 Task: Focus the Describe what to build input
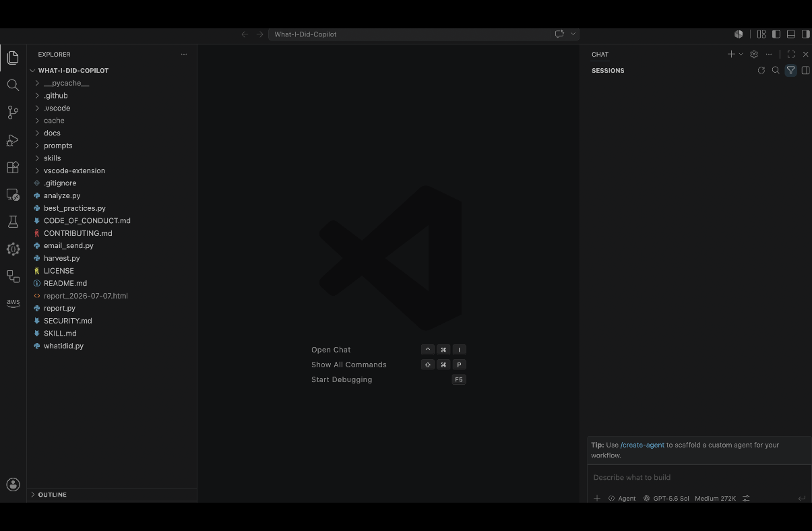pyautogui.click(x=699, y=477)
